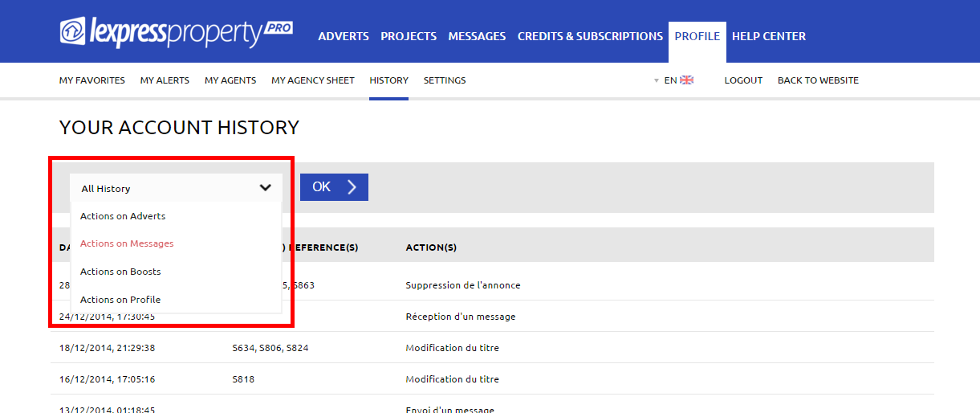The width and height of the screenshot is (980, 413).
Task: Open the EN language selector
Action: tap(673, 80)
